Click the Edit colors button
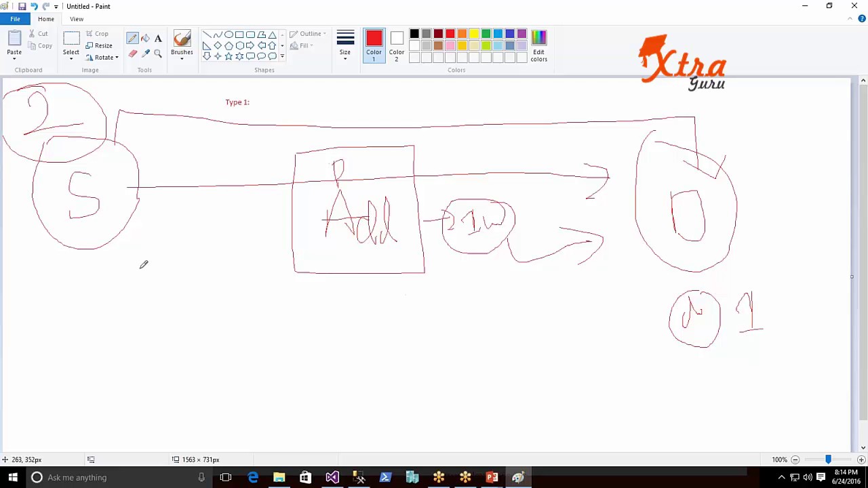 coord(539,45)
